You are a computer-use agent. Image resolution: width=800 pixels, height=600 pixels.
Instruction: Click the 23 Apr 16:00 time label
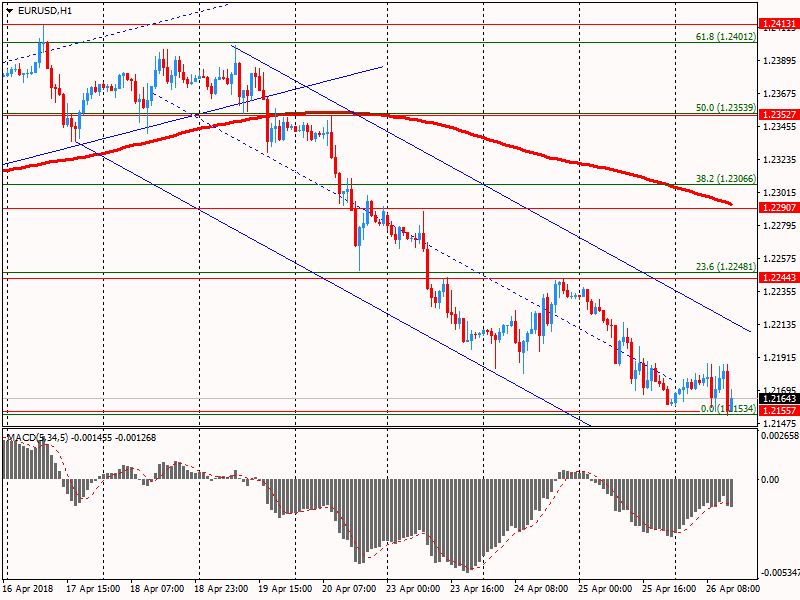tap(478, 589)
